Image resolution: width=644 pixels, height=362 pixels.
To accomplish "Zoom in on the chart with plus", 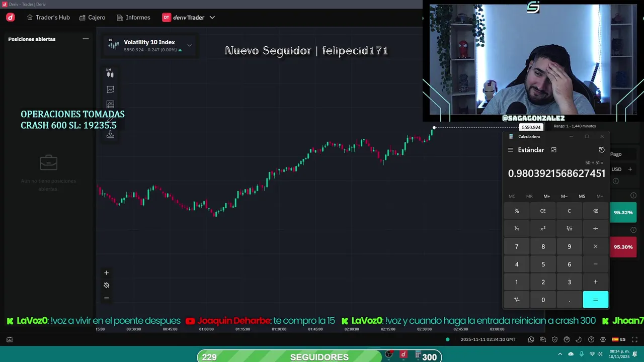I will (x=106, y=273).
